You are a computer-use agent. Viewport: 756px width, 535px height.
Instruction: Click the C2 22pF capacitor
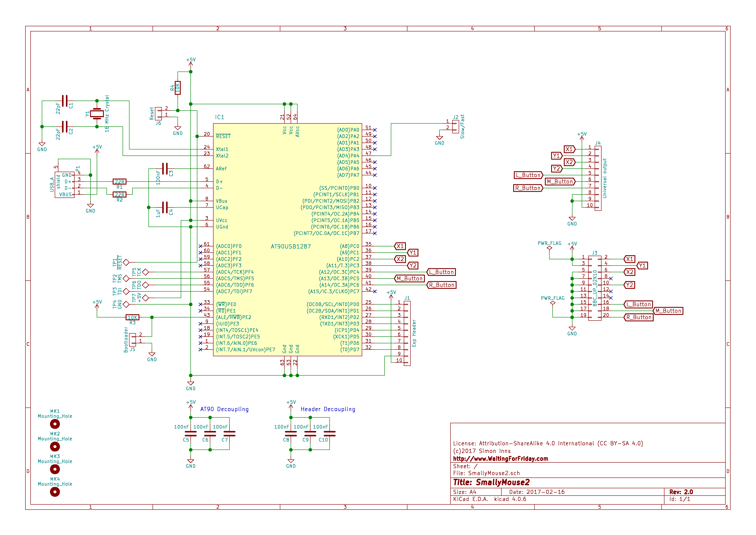point(65,126)
